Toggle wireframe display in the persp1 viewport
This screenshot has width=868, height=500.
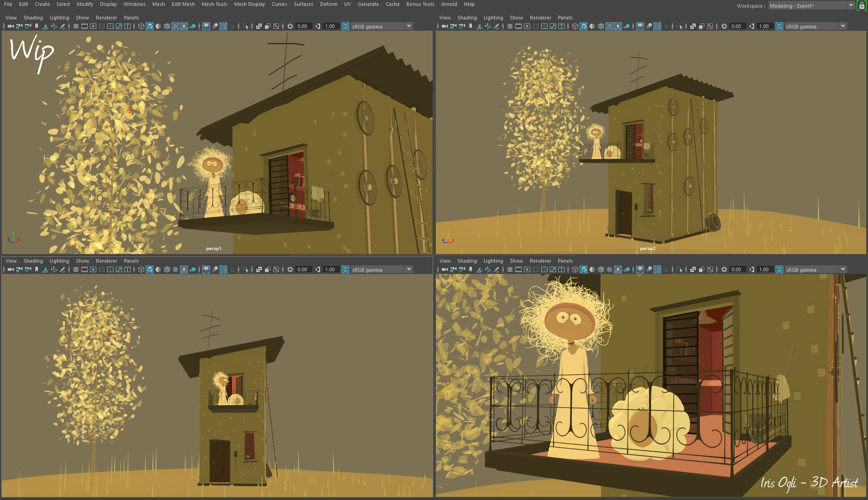[142, 26]
